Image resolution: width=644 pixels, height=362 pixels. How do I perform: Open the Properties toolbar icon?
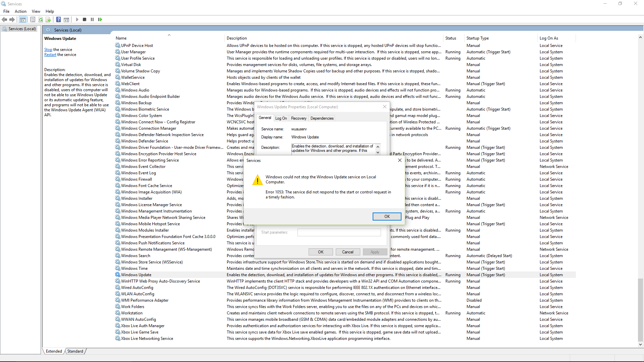(33, 19)
